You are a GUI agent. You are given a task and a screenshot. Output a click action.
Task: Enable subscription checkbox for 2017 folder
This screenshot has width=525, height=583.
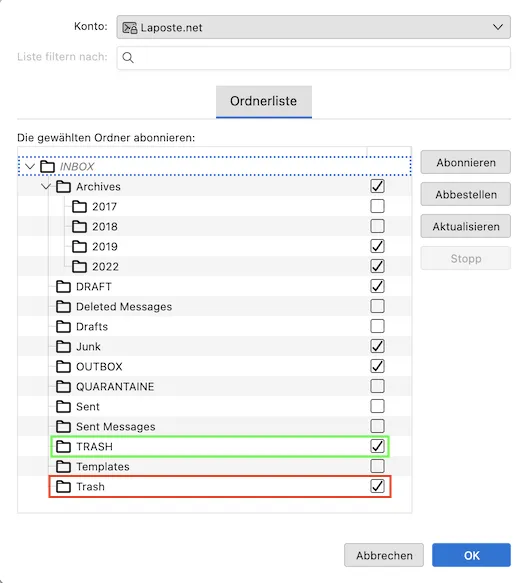tap(377, 206)
